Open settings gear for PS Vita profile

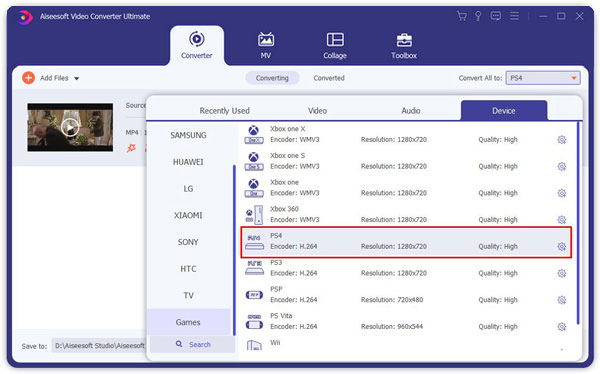(x=561, y=327)
